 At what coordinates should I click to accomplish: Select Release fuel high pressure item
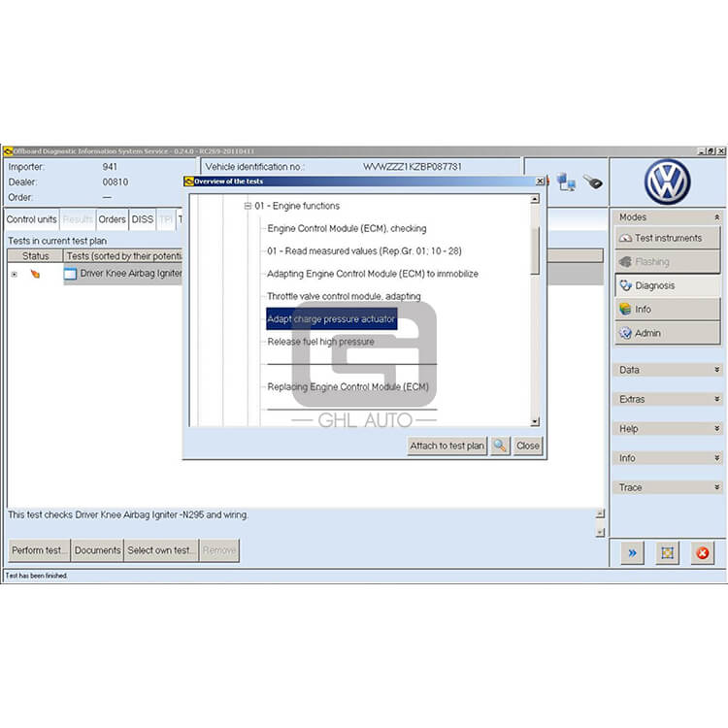point(321,342)
